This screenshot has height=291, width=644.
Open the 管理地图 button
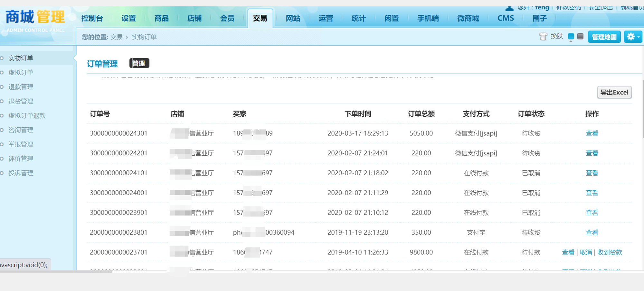click(x=604, y=37)
